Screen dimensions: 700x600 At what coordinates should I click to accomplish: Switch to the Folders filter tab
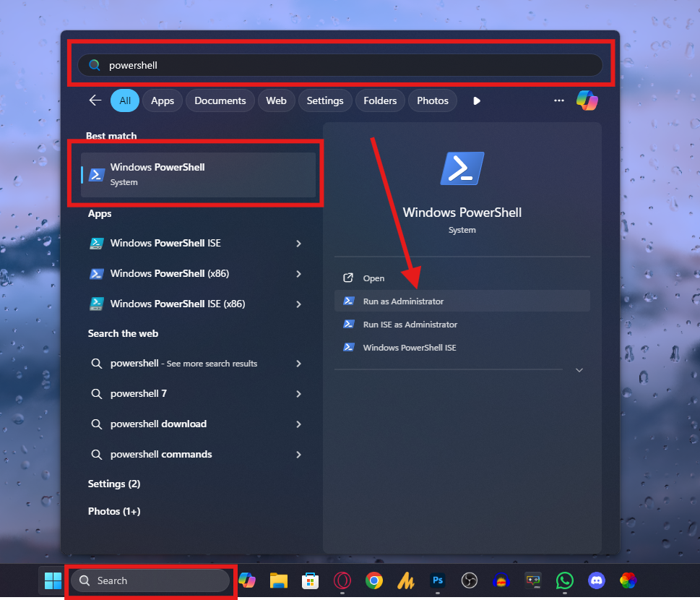point(380,100)
